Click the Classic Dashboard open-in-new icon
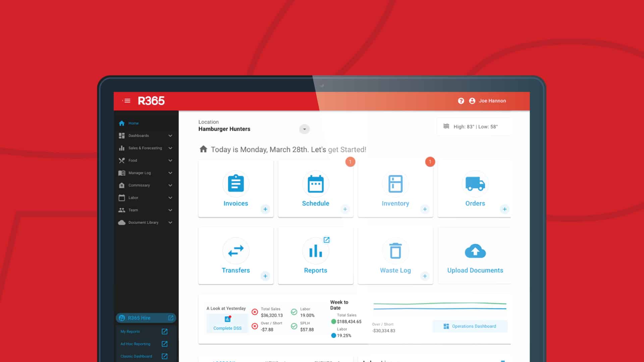644x362 pixels. click(x=164, y=356)
